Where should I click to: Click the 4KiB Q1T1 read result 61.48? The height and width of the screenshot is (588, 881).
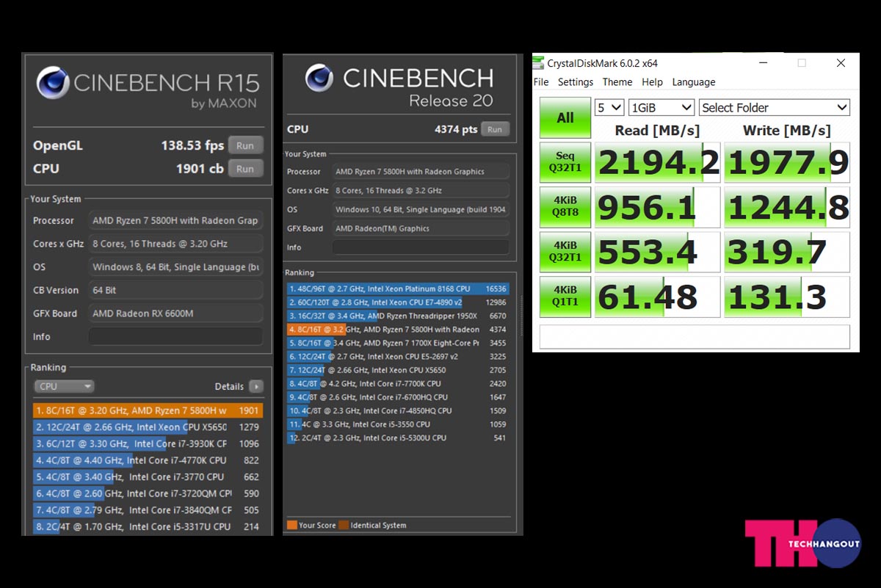click(658, 297)
